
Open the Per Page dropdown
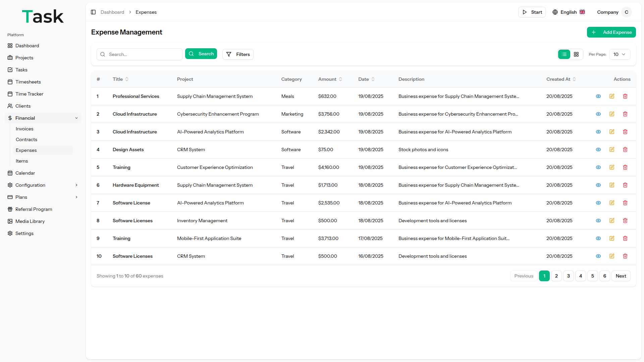click(x=619, y=54)
